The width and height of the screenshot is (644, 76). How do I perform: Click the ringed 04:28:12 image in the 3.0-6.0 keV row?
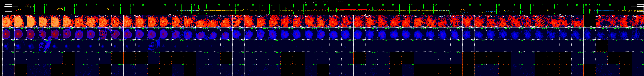(238, 21)
